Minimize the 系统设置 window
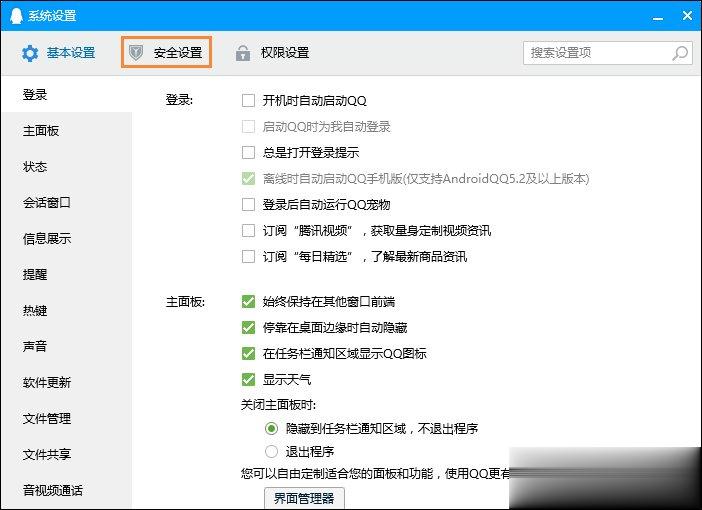The width and height of the screenshot is (702, 510). (658, 17)
